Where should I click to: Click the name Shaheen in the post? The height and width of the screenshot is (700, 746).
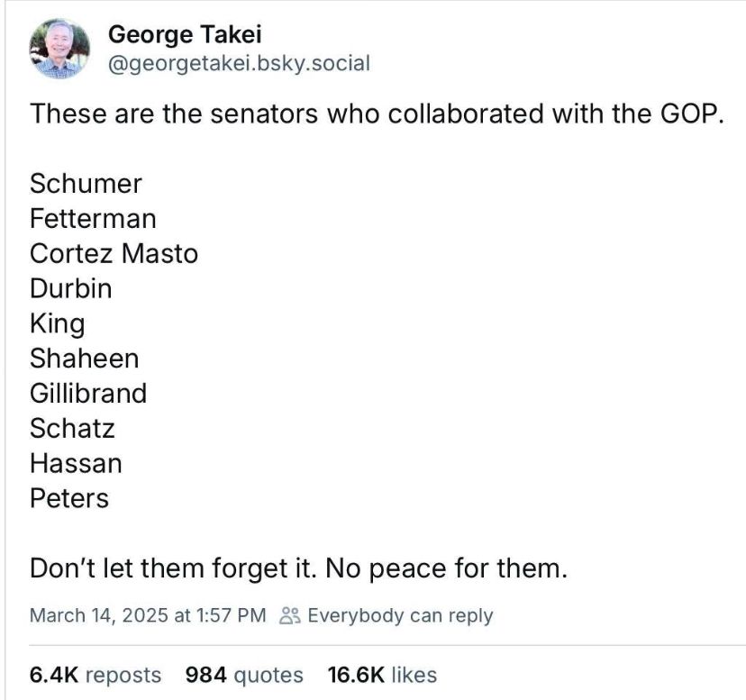coord(85,359)
